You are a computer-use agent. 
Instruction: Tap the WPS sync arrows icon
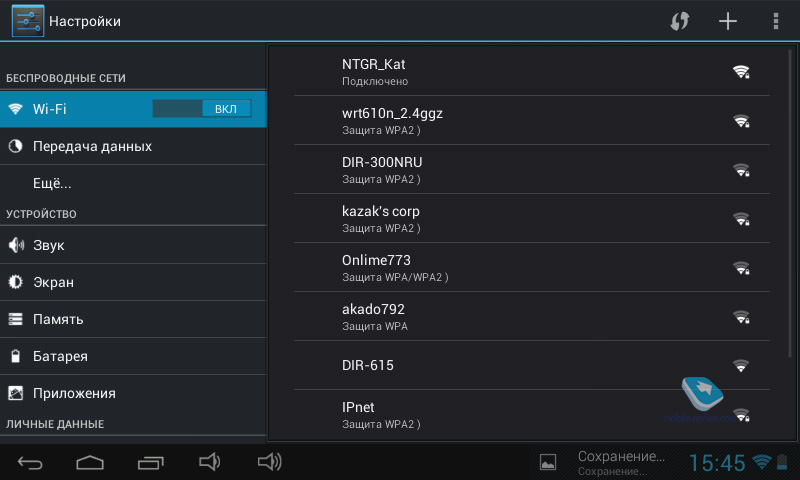pyautogui.click(x=680, y=21)
